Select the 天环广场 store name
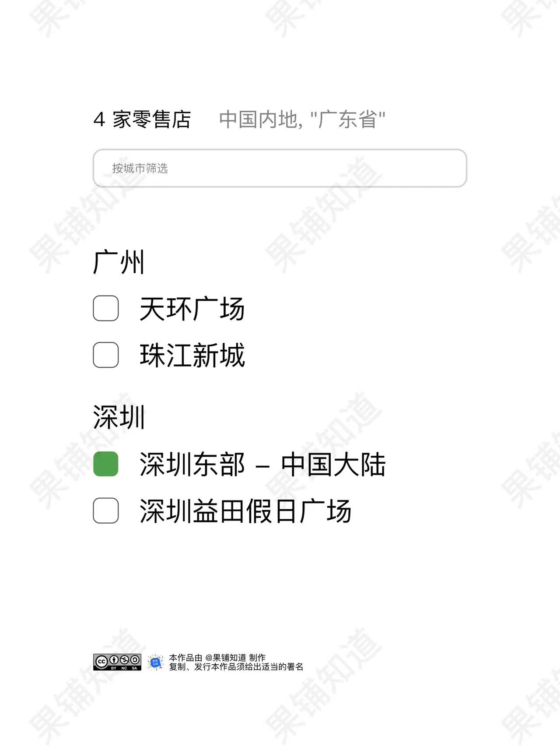 (x=192, y=309)
